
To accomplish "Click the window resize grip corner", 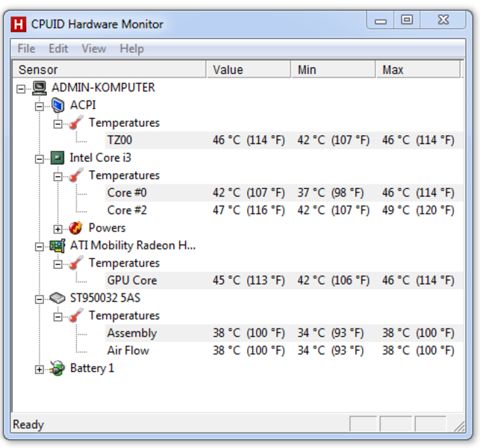I will coord(459,426).
